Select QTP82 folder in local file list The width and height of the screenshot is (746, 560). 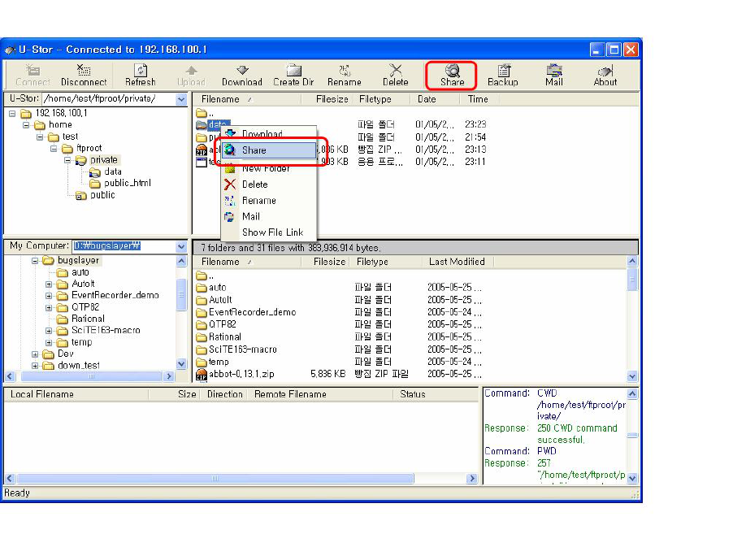pos(222,325)
